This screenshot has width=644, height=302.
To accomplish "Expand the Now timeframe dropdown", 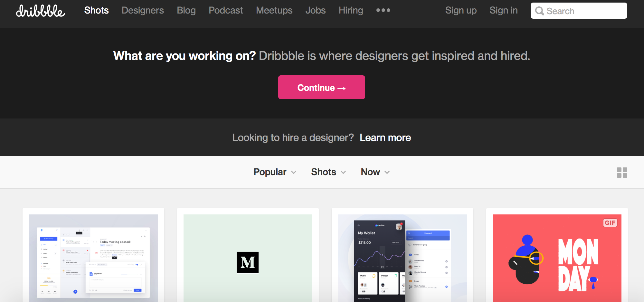I will [375, 172].
